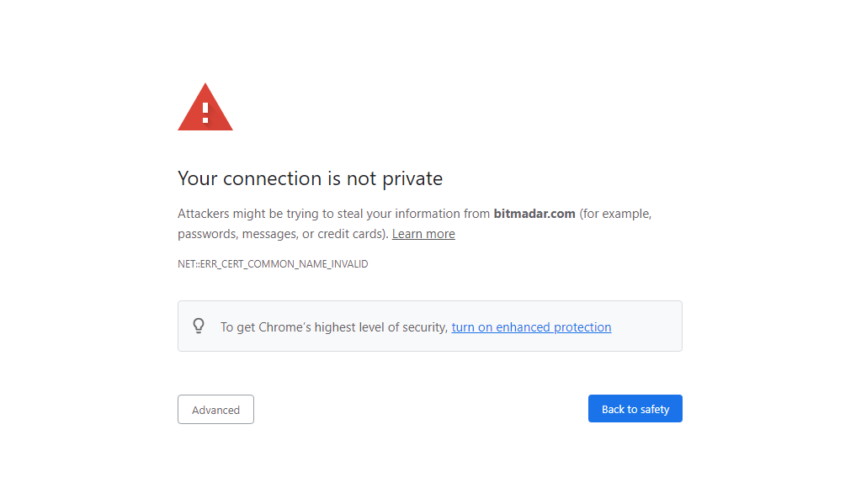Open the Learn more link
This screenshot has height=504, width=861.
pos(423,234)
